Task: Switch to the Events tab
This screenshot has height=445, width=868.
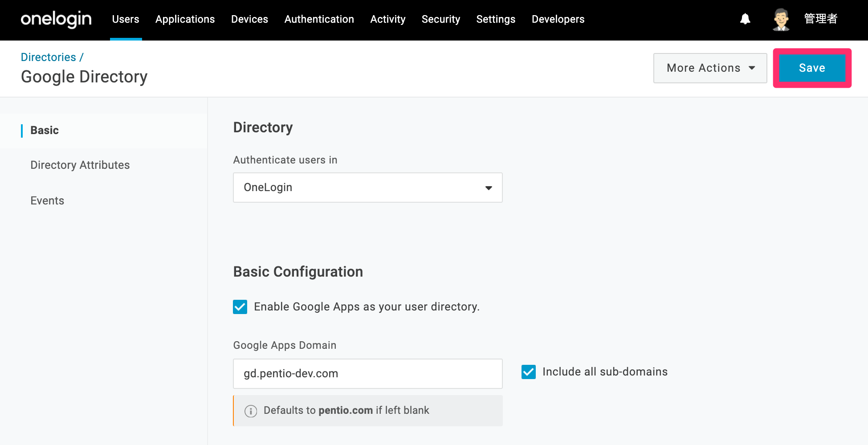Action: pyautogui.click(x=47, y=201)
